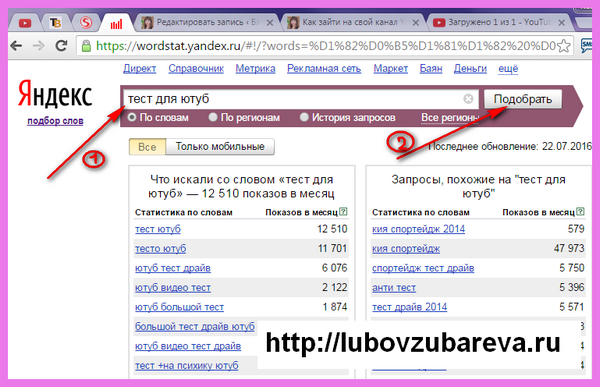Click the Подобрать button

tap(523, 99)
